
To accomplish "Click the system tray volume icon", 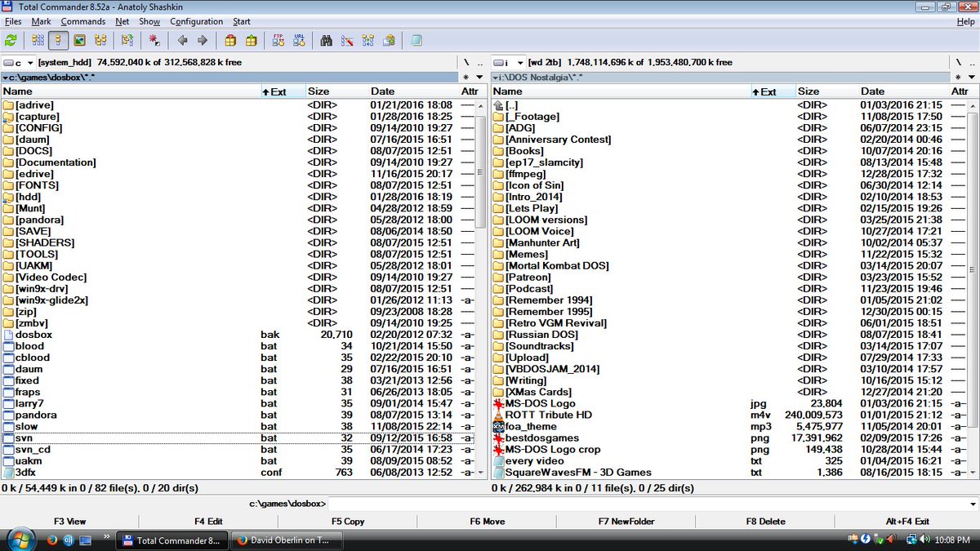I will 924,540.
